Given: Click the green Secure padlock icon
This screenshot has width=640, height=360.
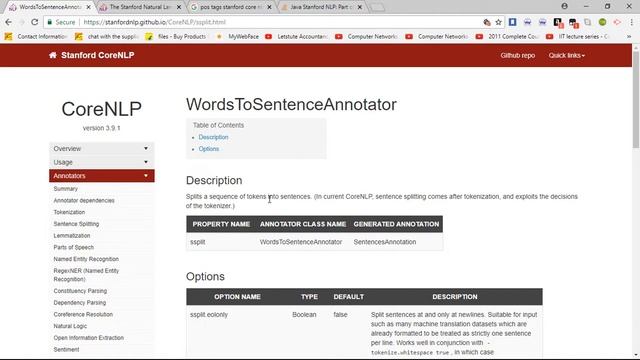Looking at the screenshot, I should 49,22.
